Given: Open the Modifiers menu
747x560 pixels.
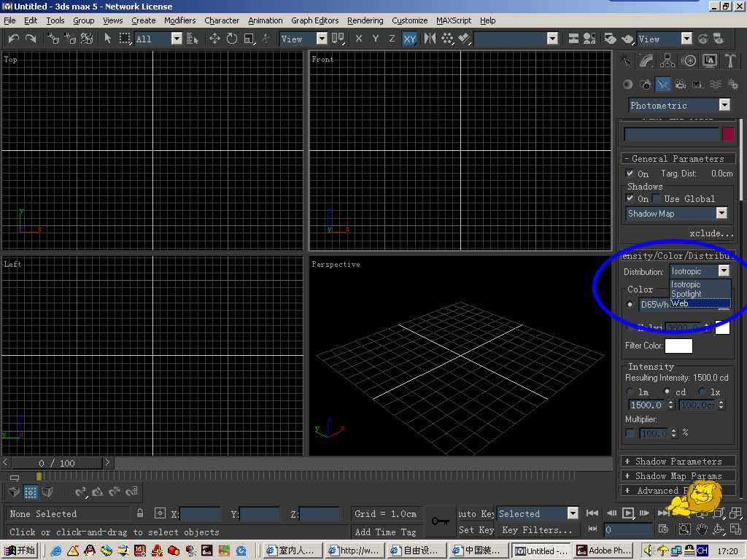Looking at the screenshot, I should [x=179, y=20].
